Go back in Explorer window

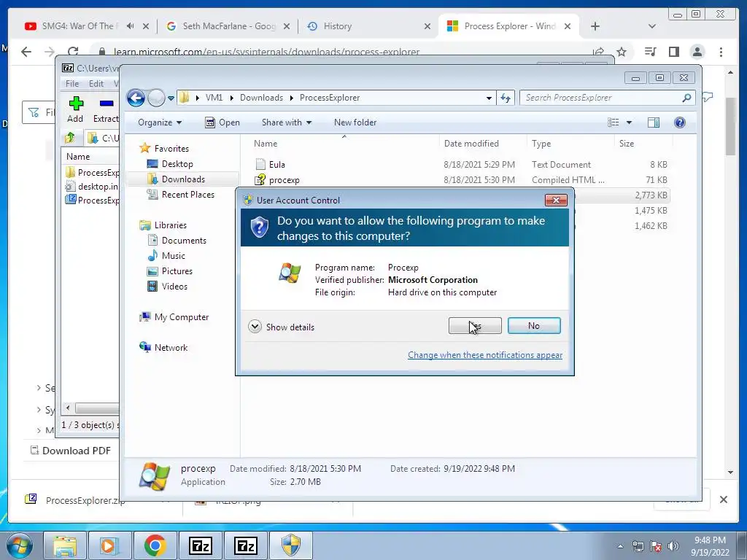pos(136,98)
